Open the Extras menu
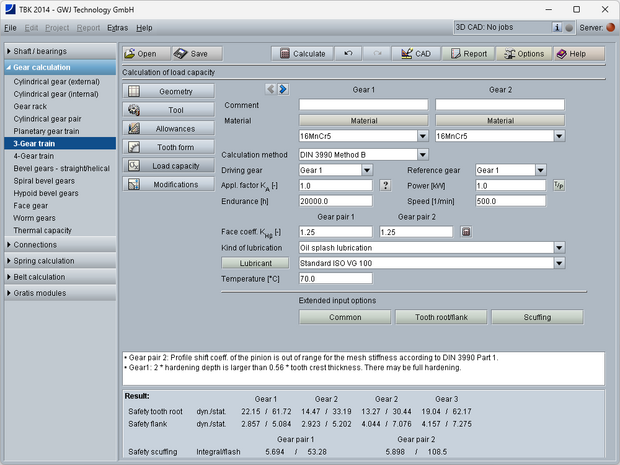The image size is (620, 465). pyautogui.click(x=117, y=28)
